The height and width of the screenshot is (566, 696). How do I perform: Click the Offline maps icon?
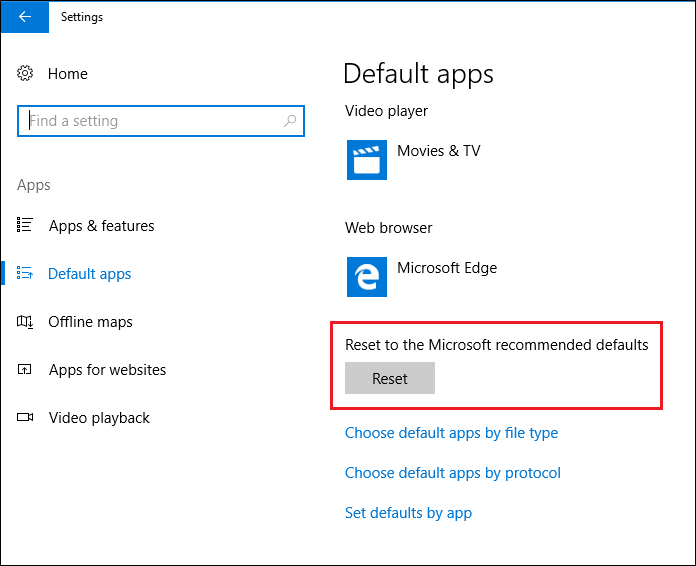(x=25, y=321)
